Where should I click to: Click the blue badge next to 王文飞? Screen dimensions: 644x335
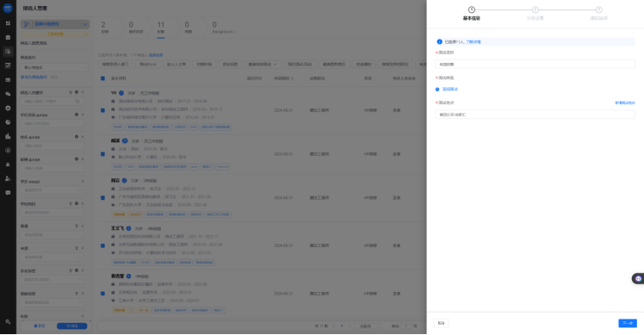pos(128,228)
